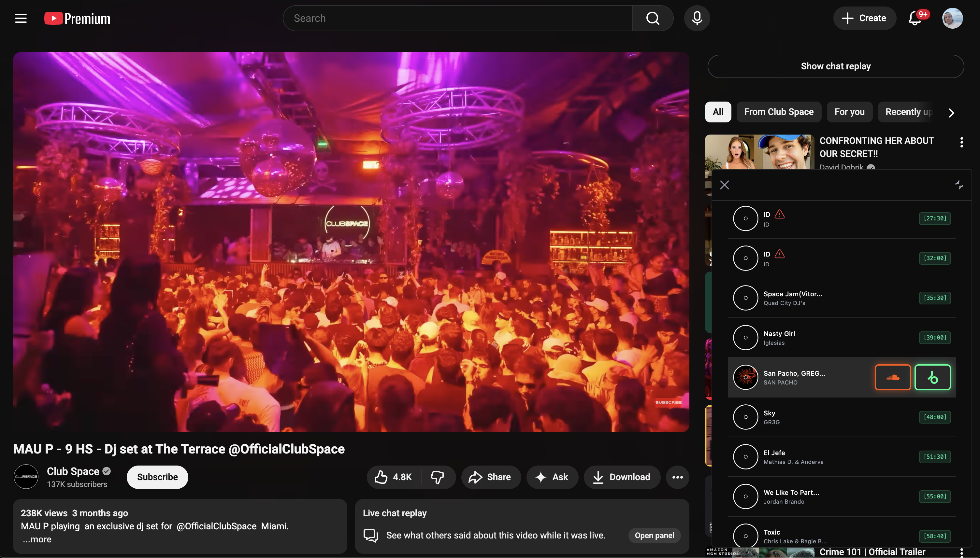The width and height of the screenshot is (980, 558).
Task: Subscribe to Club Space channel
Action: (157, 477)
